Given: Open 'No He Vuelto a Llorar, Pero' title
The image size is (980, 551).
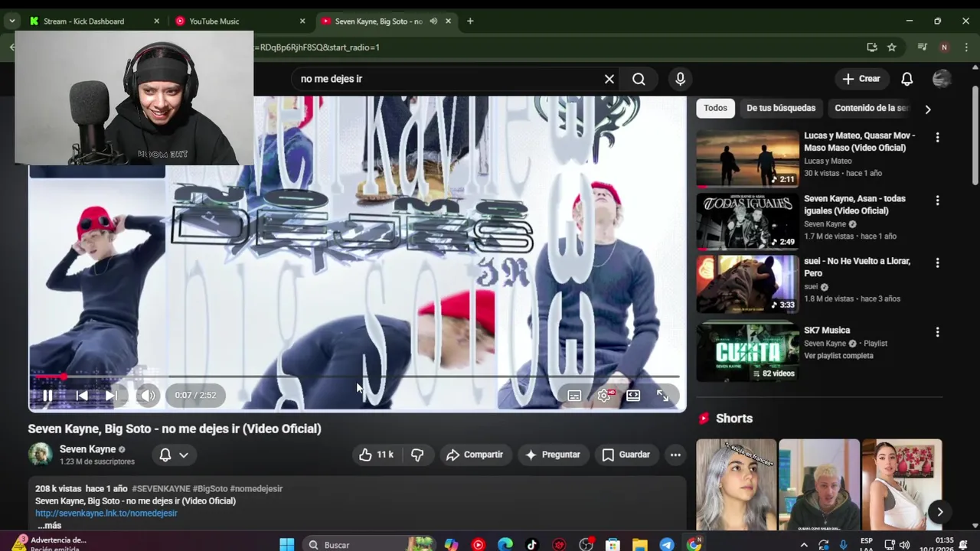Looking at the screenshot, I should click(x=857, y=267).
